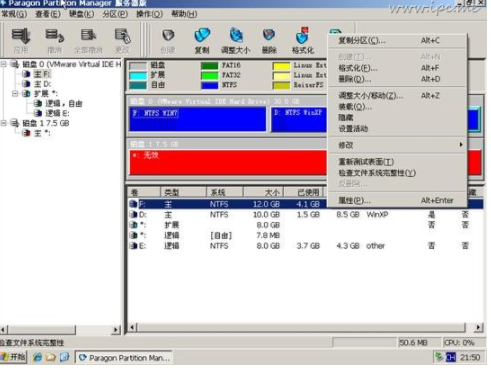This screenshot has height=374, width=491.
Task: Click the Resize (调整大小) toolbar icon
Action: [x=236, y=35]
